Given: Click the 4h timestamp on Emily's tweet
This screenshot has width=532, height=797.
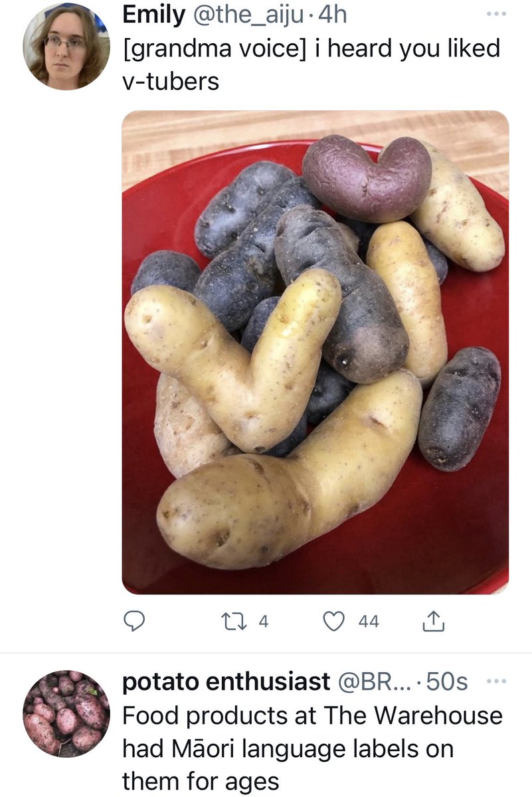Looking at the screenshot, I should (333, 15).
